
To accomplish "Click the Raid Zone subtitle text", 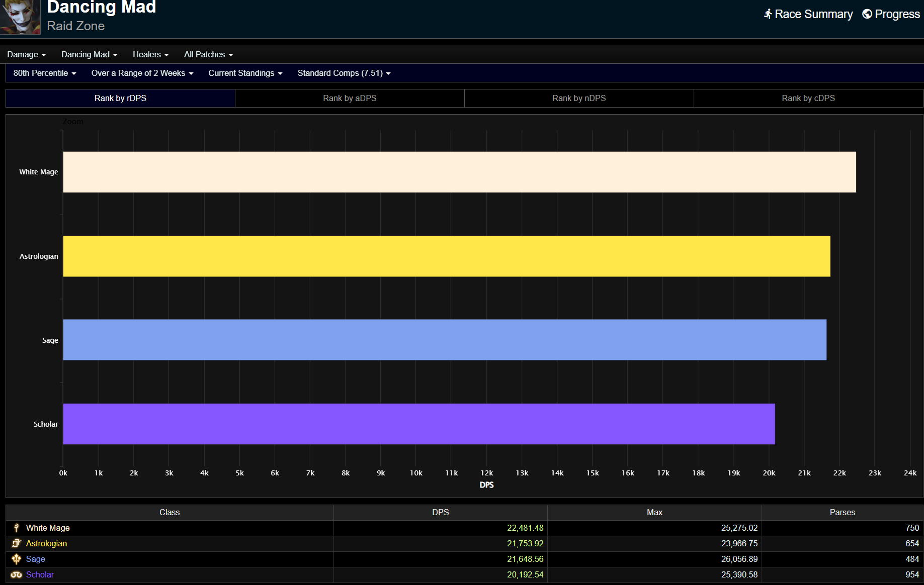I will pyautogui.click(x=76, y=26).
